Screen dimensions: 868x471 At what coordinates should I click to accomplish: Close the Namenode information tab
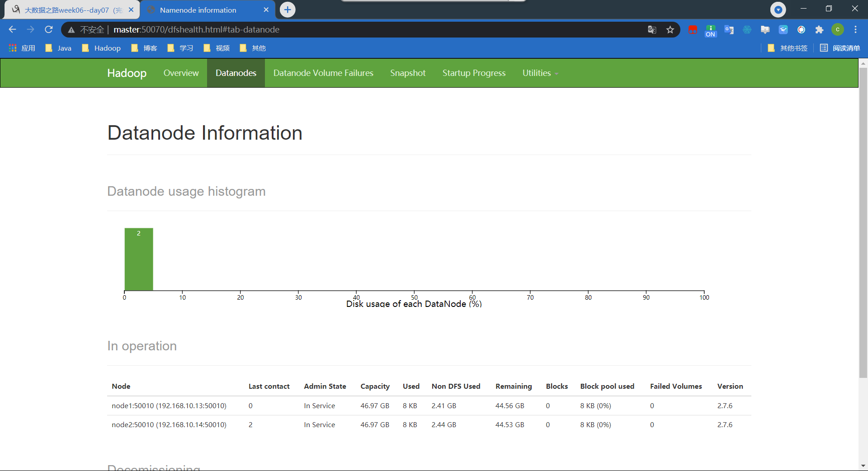tap(266, 9)
